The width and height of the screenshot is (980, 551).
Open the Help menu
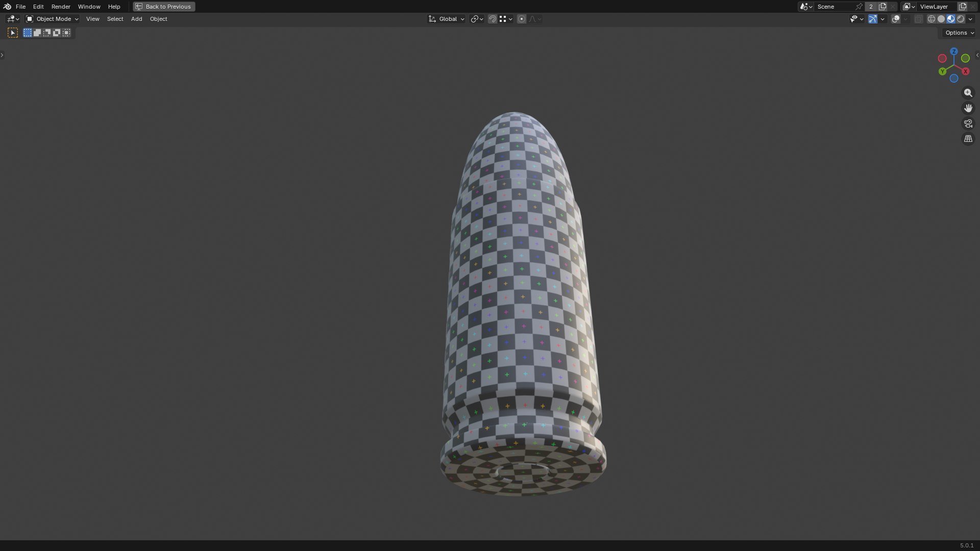coord(114,7)
